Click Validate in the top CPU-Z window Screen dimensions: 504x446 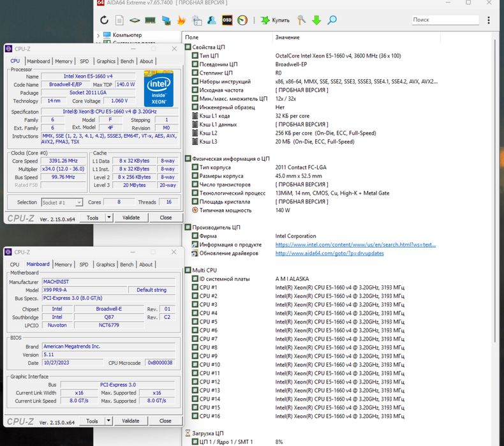[131, 218]
